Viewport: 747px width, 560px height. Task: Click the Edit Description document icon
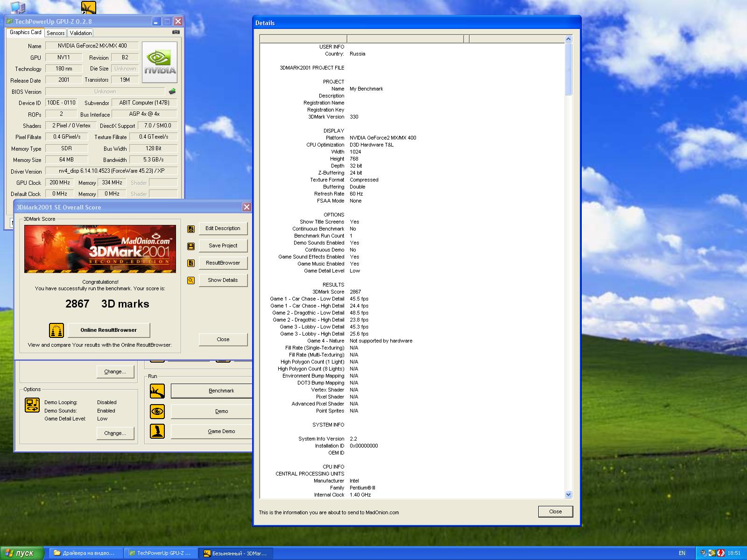[x=191, y=229]
